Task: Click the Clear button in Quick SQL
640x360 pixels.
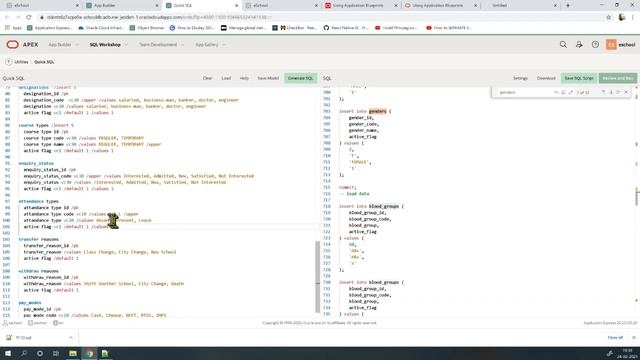Action: [207, 78]
